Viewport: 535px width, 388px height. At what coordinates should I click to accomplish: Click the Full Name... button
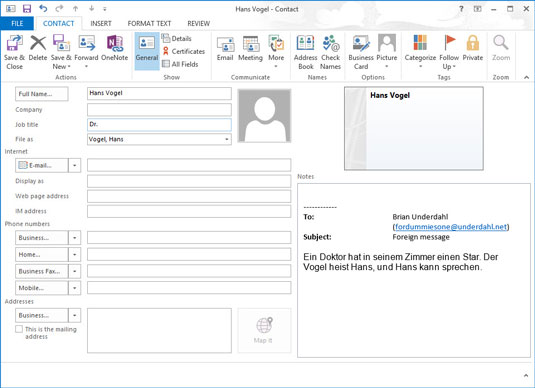(x=42, y=94)
